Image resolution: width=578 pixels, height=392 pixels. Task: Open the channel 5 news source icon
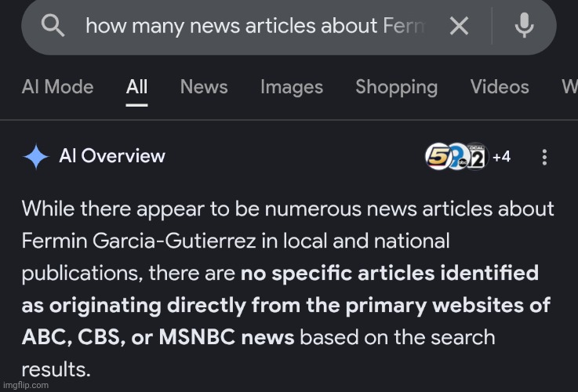click(437, 157)
